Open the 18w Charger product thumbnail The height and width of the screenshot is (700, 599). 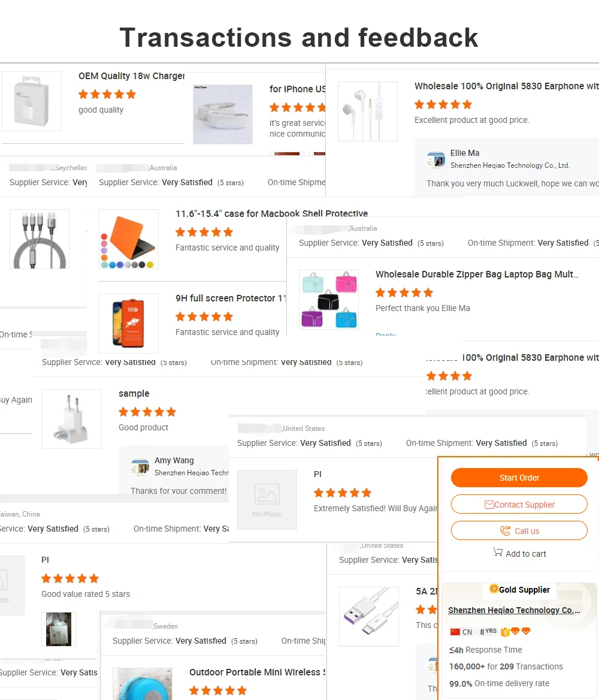tap(32, 101)
